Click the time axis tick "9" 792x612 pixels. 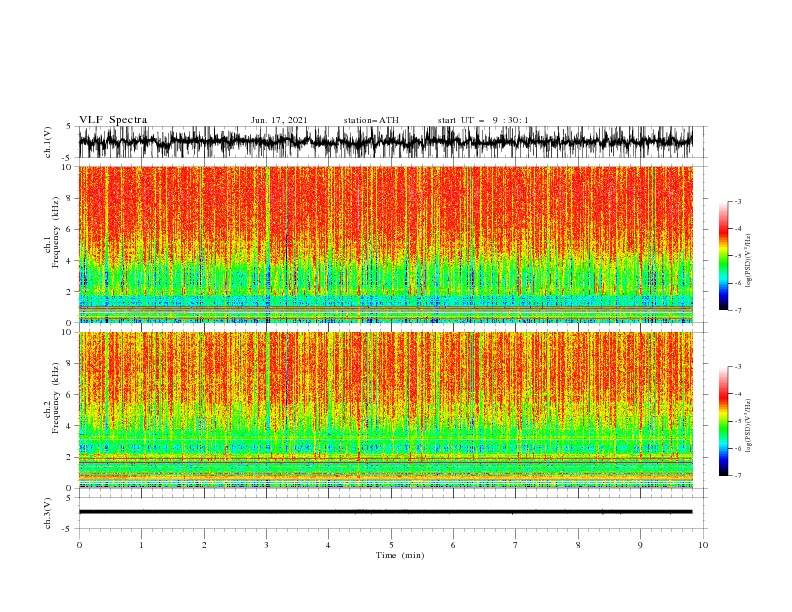pos(640,545)
